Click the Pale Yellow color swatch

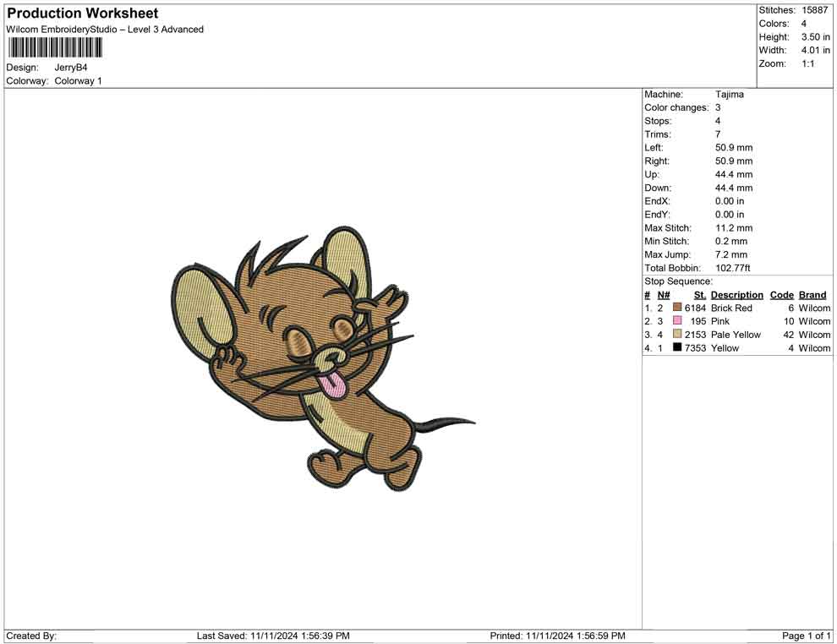(677, 334)
